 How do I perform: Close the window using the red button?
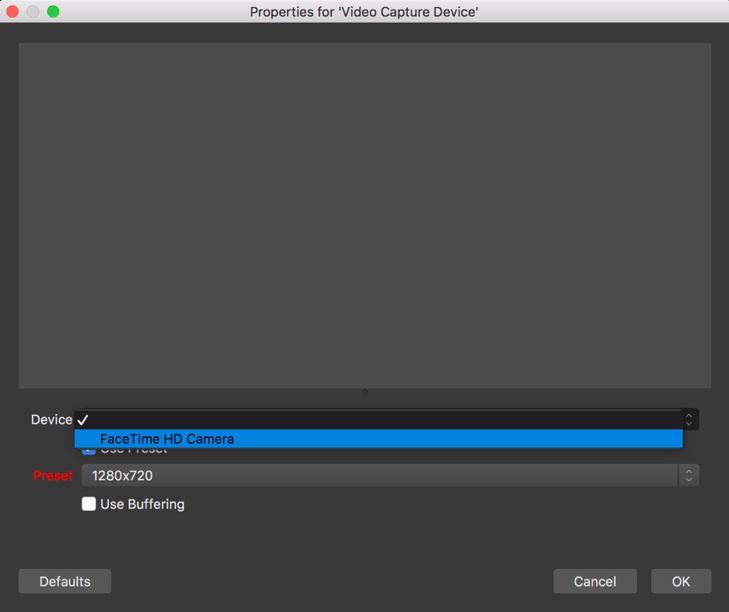13,12
